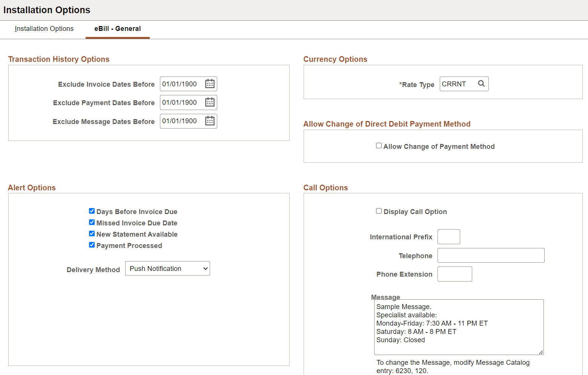Select the eBill - General tab
Image resolution: width=588 pixels, height=375 pixels.
(x=117, y=29)
